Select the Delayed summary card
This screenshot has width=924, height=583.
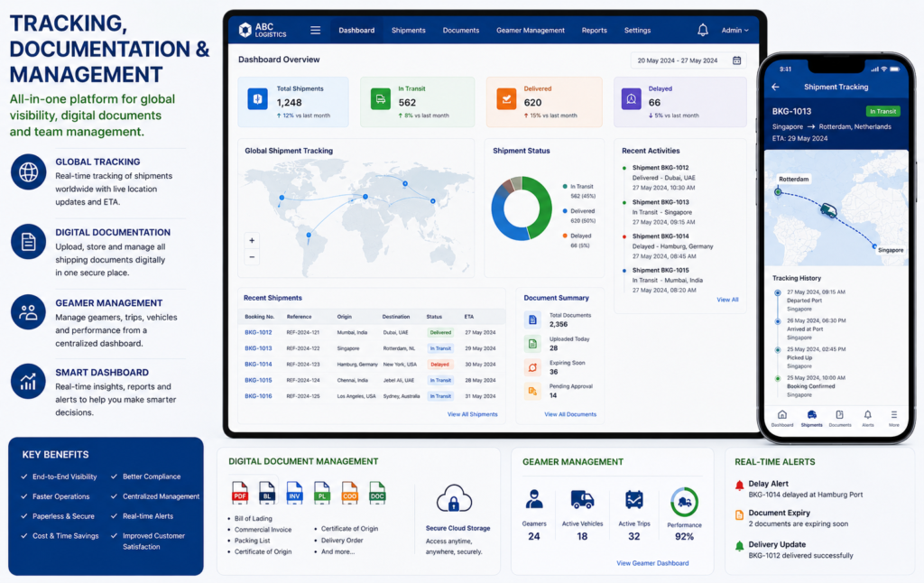(680, 101)
